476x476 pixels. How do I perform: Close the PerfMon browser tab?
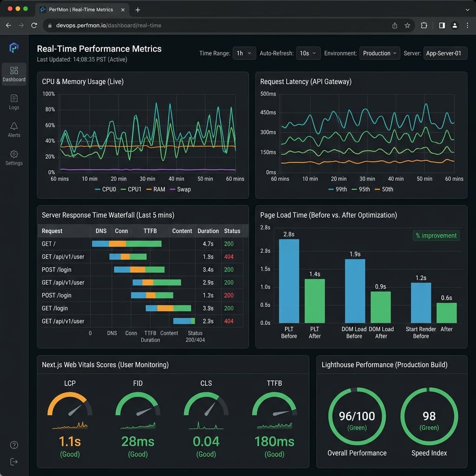click(123, 10)
